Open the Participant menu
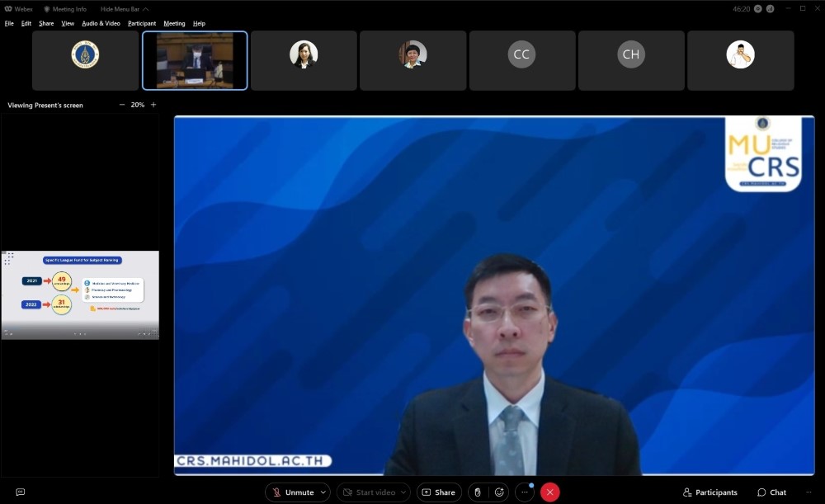Screen dimensions: 825x504 [141, 23]
